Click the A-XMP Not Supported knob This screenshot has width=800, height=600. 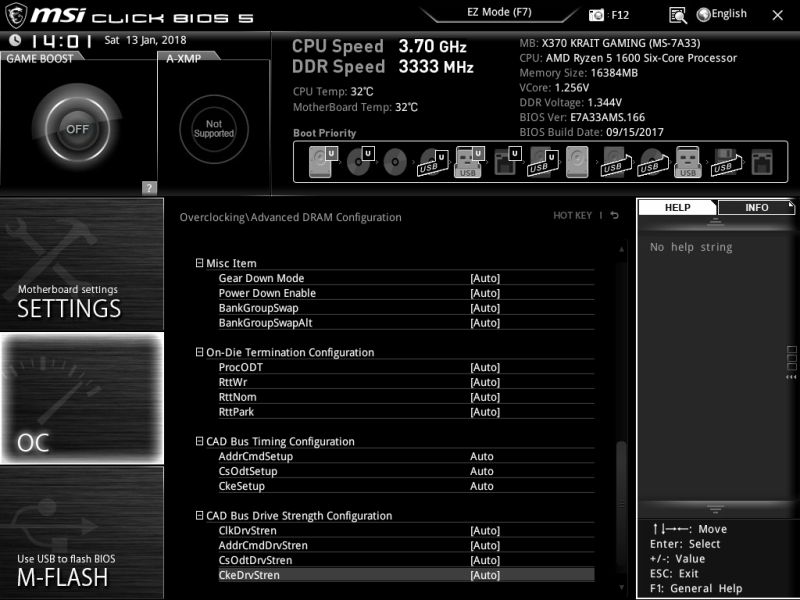tap(214, 129)
